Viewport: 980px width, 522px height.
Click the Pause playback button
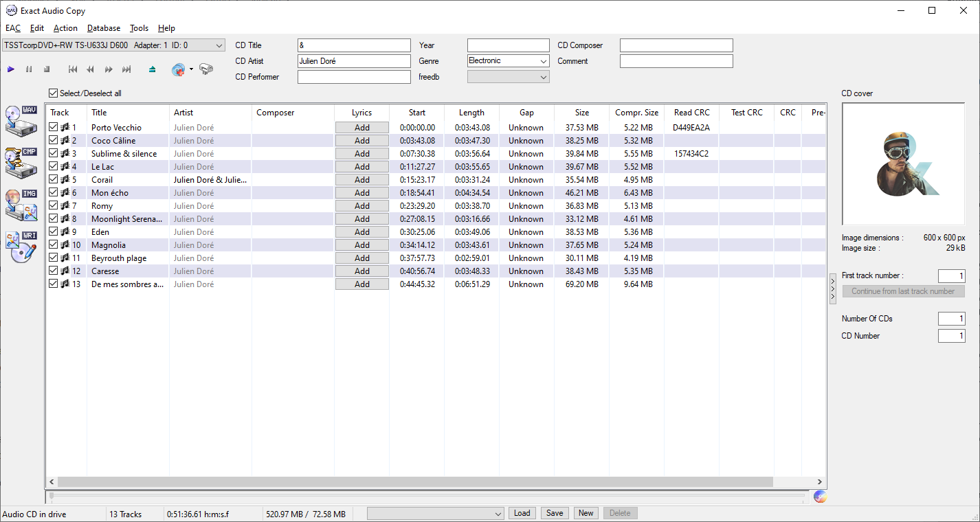click(x=29, y=69)
